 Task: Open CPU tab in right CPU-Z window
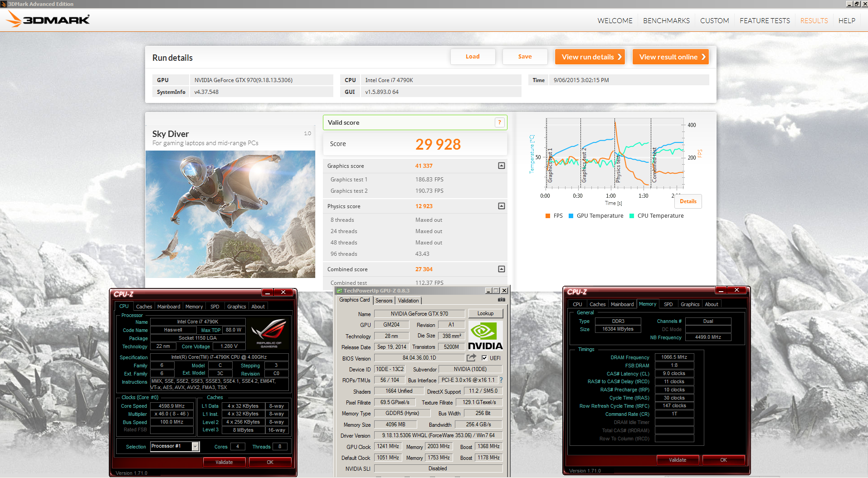577,304
